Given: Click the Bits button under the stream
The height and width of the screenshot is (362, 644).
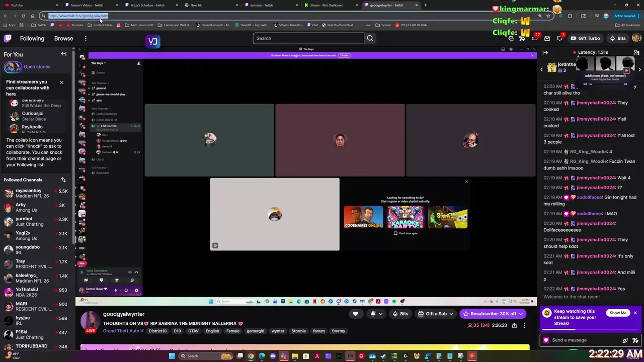Looking at the screenshot, I should pos(400,314).
